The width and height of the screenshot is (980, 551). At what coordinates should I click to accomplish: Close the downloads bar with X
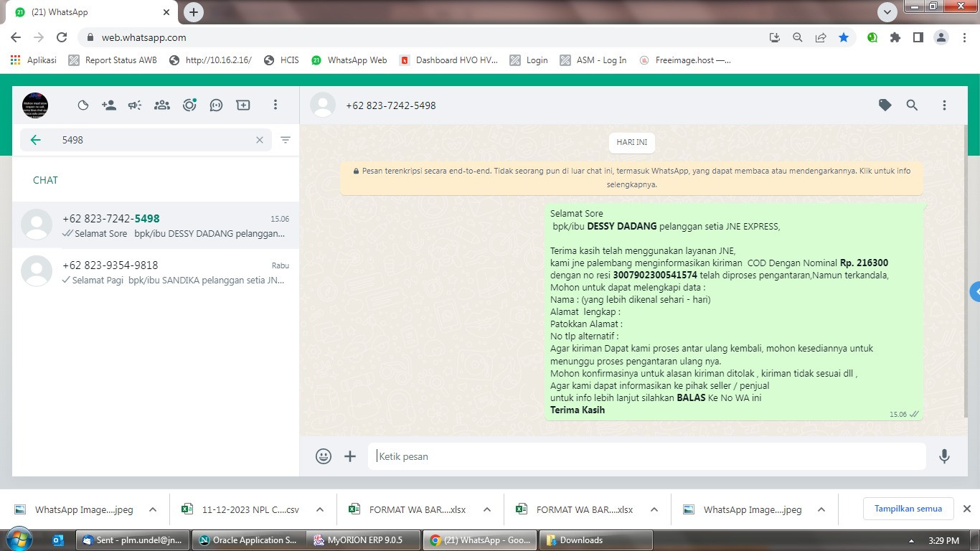point(966,509)
